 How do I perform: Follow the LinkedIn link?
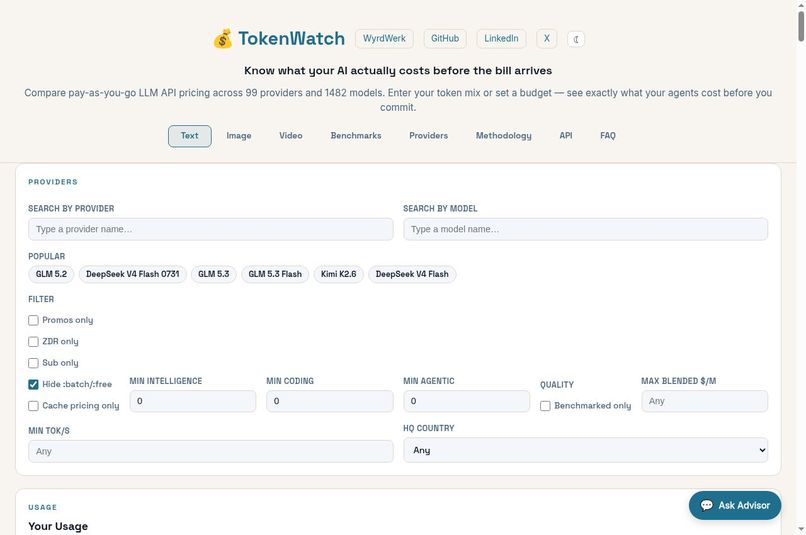(501, 39)
